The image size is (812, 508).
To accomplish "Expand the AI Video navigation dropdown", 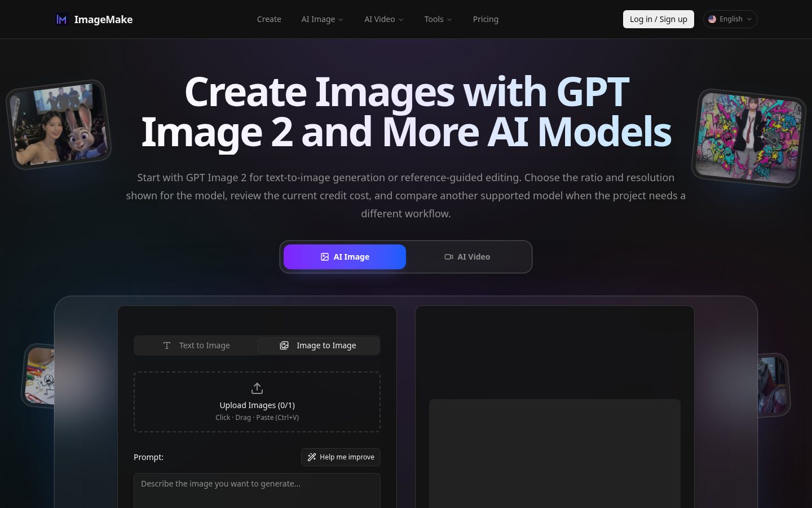I will [383, 19].
